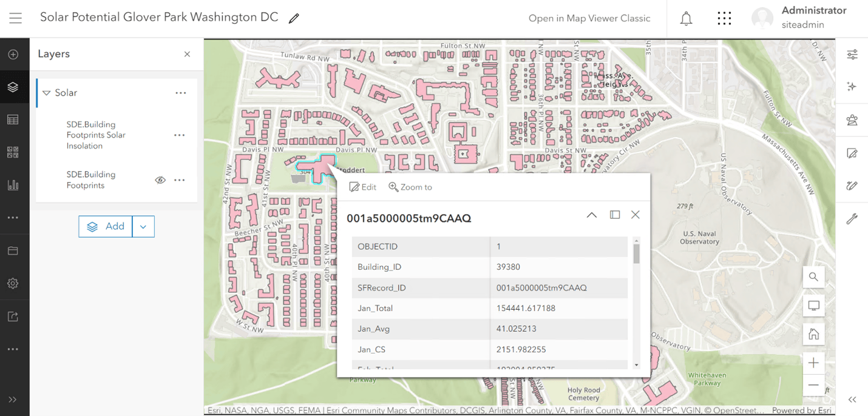
Task: Open the map Search tool
Action: pos(813,277)
